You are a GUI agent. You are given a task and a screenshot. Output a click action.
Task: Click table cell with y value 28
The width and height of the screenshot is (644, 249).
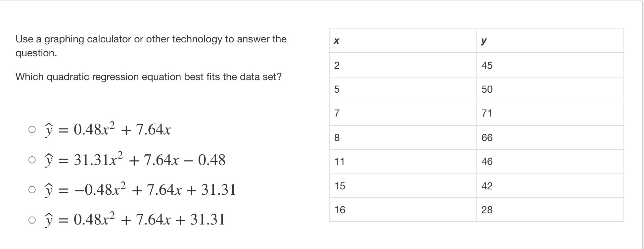click(x=550, y=210)
